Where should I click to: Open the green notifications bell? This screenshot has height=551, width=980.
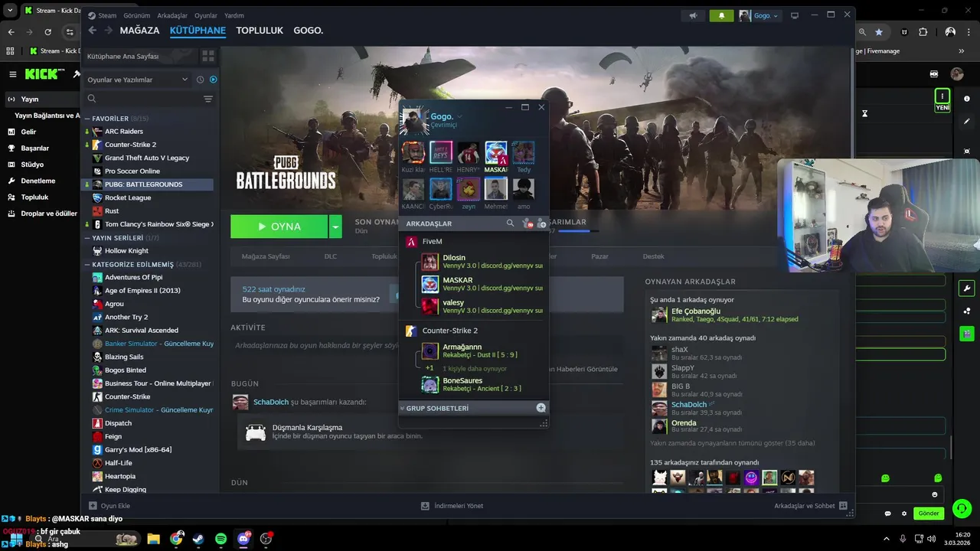coord(721,15)
